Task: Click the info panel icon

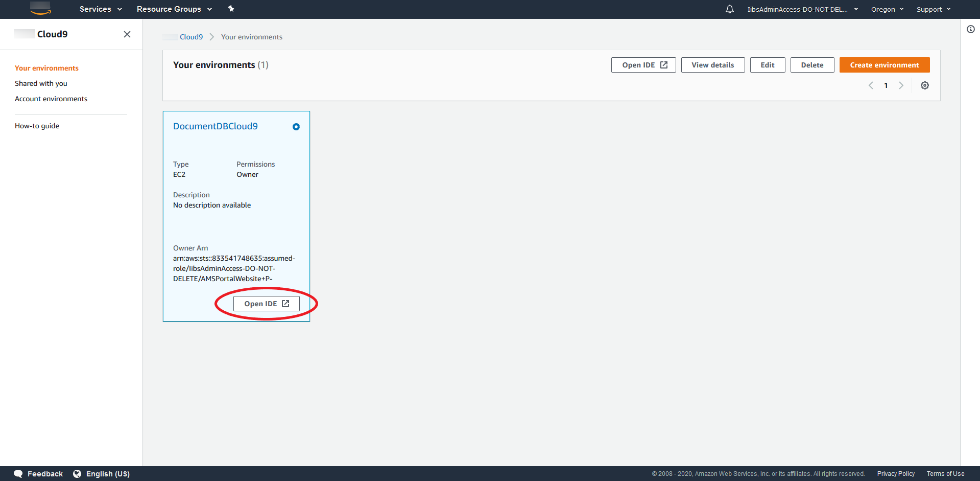Action: (x=970, y=29)
